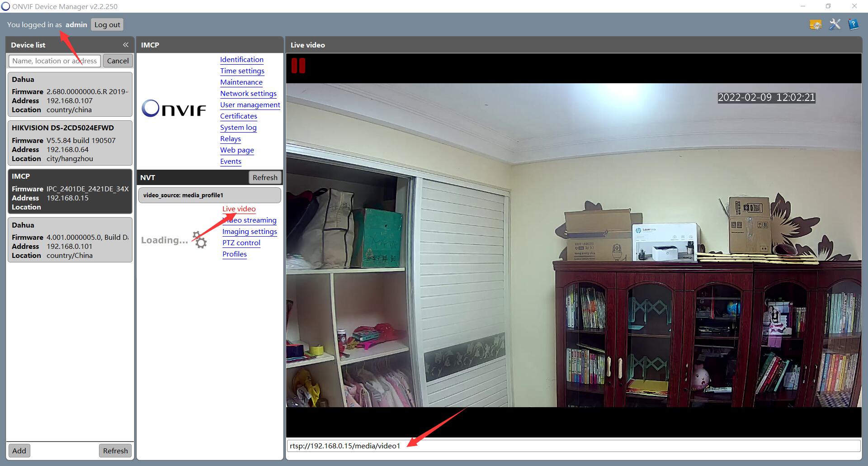Viewport: 868px width, 466px height.
Task: Open the help book icon
Action: pyautogui.click(x=853, y=24)
